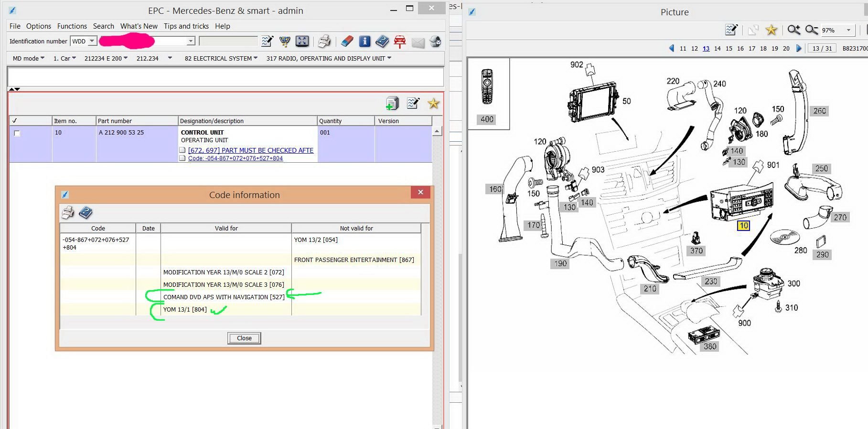Open the Functions menu
This screenshot has height=429, width=868.
point(72,26)
